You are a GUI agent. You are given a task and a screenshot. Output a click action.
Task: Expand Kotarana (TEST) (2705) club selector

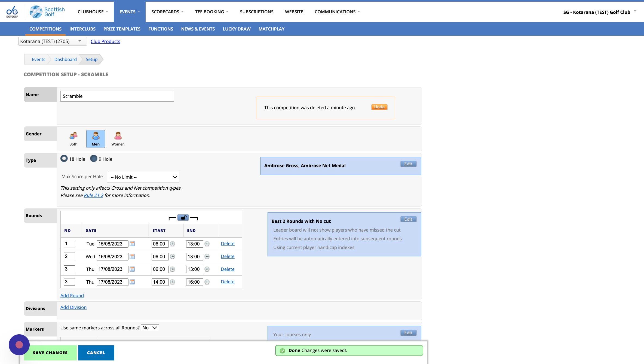[x=52, y=41]
